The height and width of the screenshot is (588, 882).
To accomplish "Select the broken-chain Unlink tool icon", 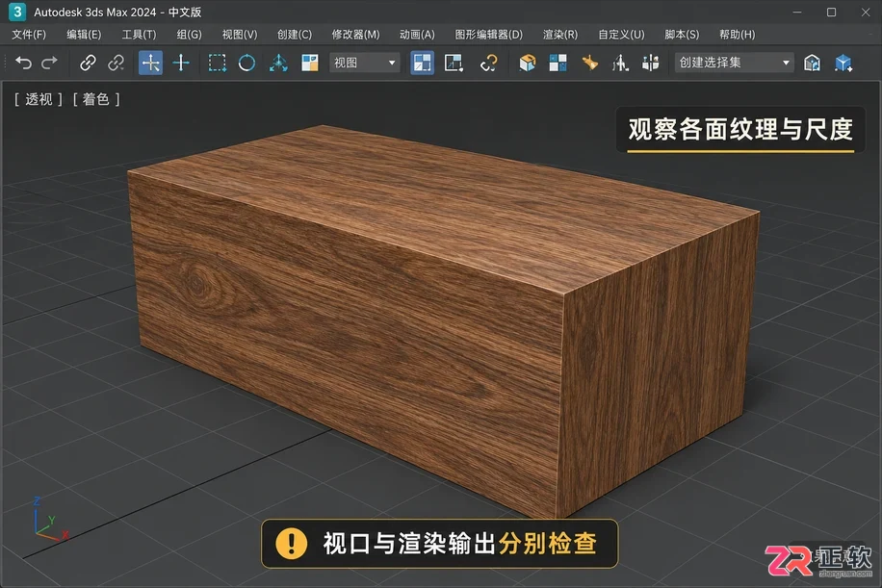I will (x=116, y=63).
